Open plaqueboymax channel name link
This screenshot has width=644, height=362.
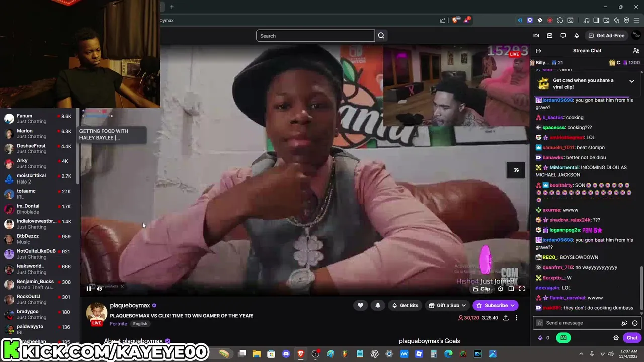point(130,305)
